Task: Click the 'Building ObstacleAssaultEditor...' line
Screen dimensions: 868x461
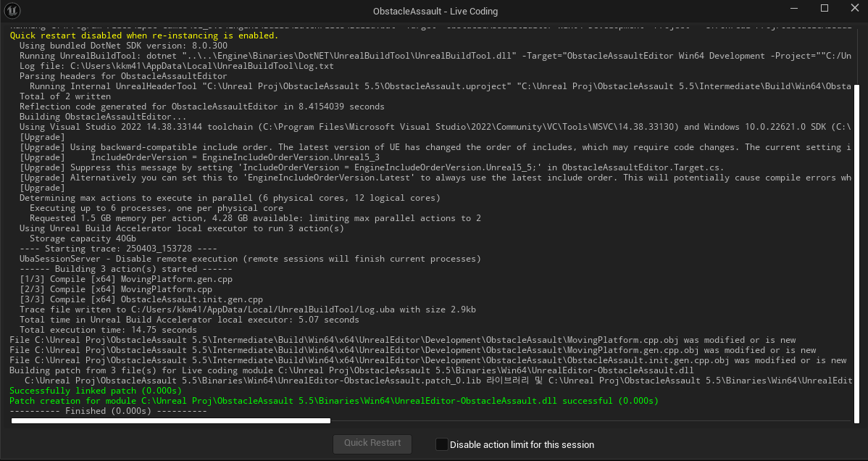Action: (103, 117)
